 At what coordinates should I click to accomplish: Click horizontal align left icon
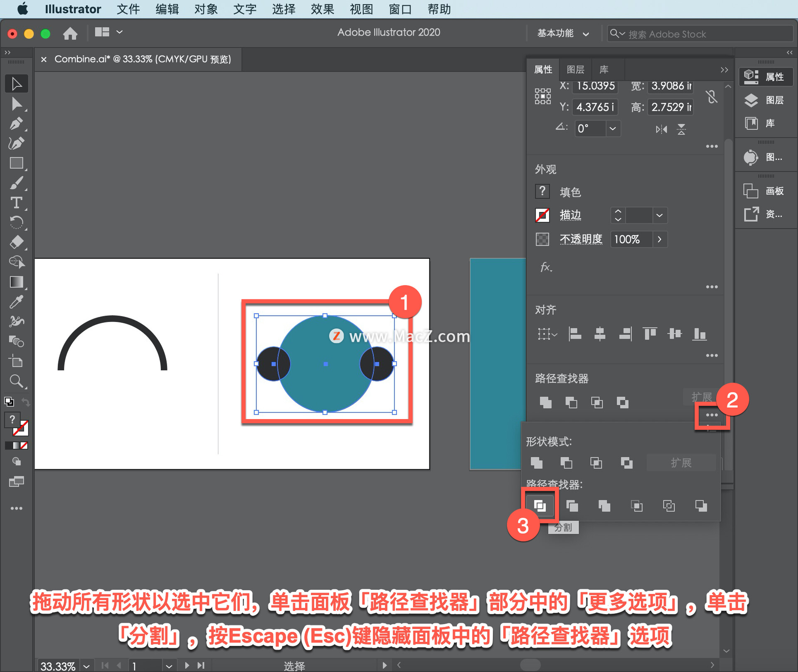(575, 334)
